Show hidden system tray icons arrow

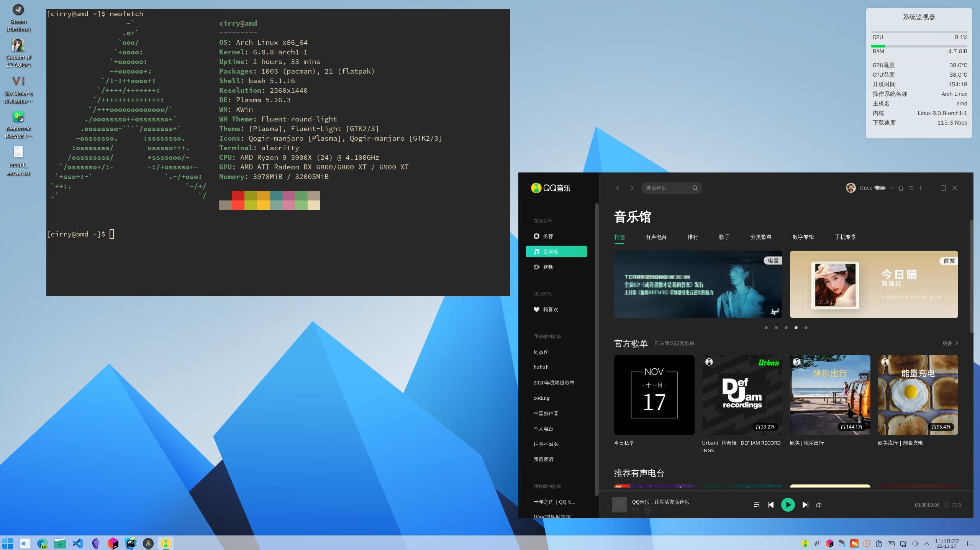coord(926,543)
